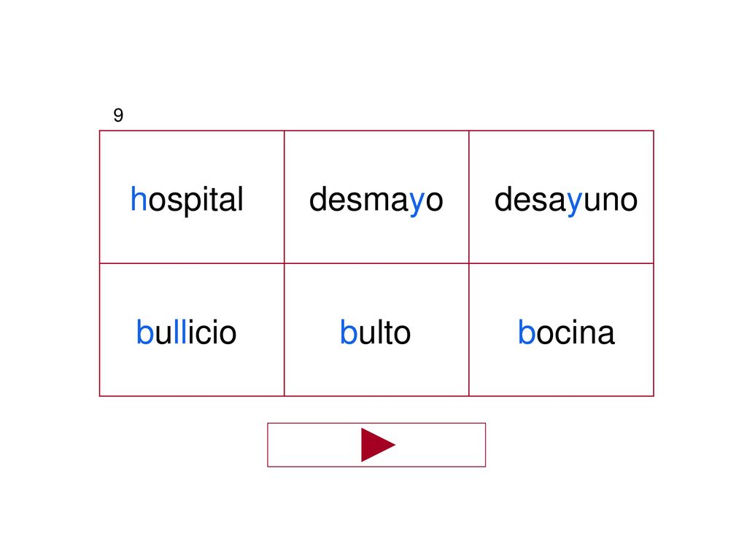The image size is (747, 560).
Task: Click the black letters 'ospital' in hospital
Action: pyautogui.click(x=196, y=200)
